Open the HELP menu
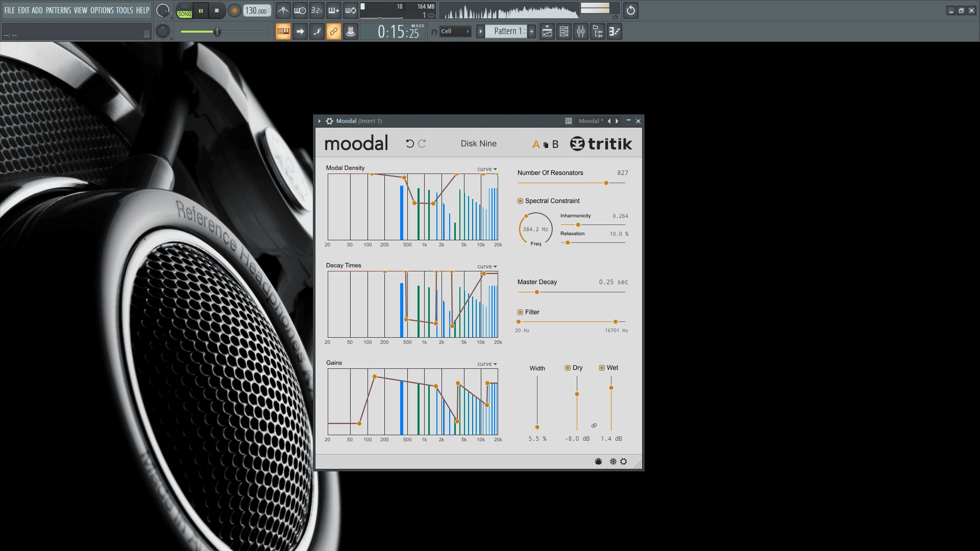980x551 pixels. pyautogui.click(x=142, y=10)
